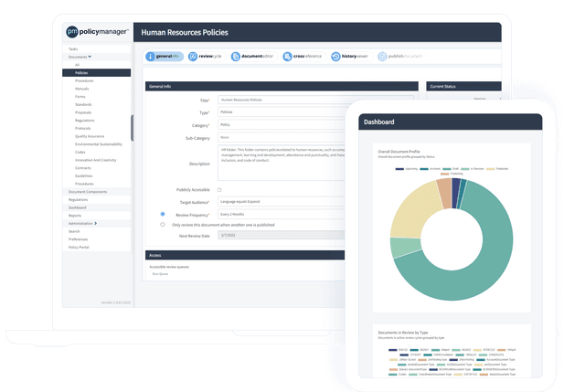Toggle the Archived legend swatch
The height and width of the screenshot is (392, 585).
(x=424, y=169)
